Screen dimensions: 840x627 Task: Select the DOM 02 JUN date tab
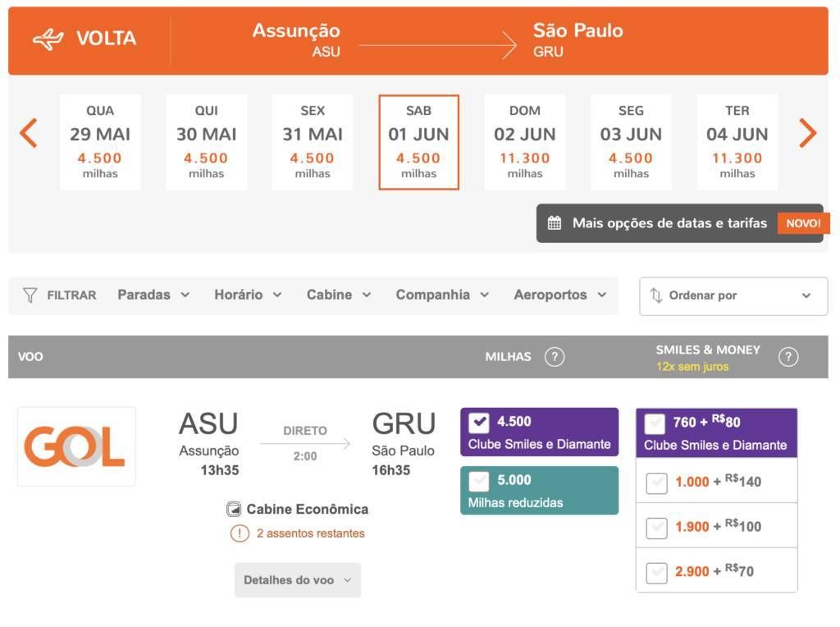525,142
